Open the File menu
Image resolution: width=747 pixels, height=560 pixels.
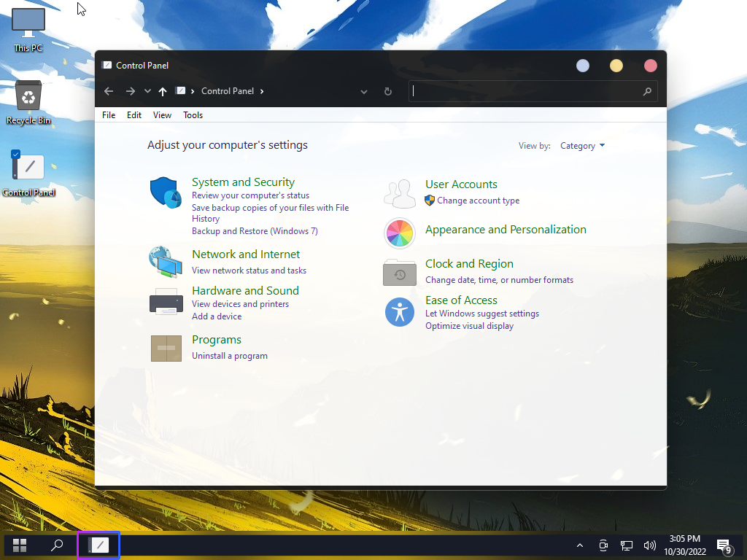point(109,114)
